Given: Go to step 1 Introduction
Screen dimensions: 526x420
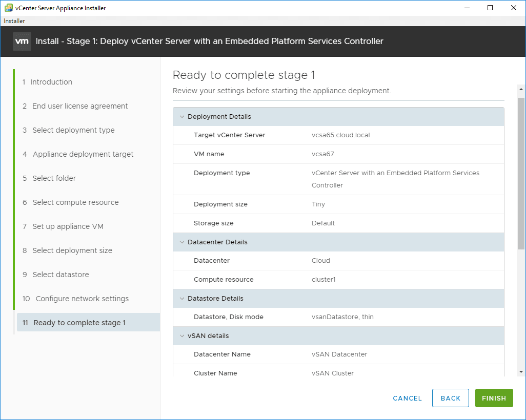Looking at the screenshot, I should tap(51, 82).
